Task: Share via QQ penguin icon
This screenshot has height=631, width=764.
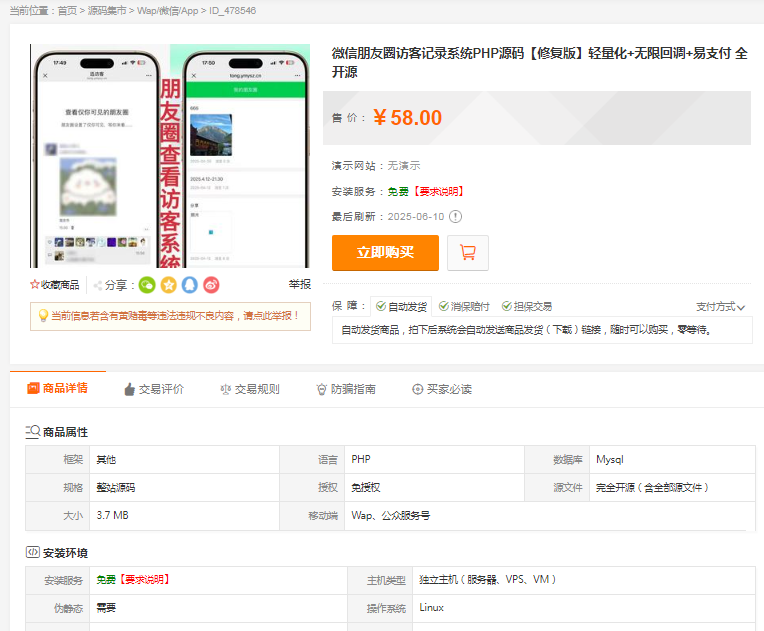Action: (x=190, y=285)
